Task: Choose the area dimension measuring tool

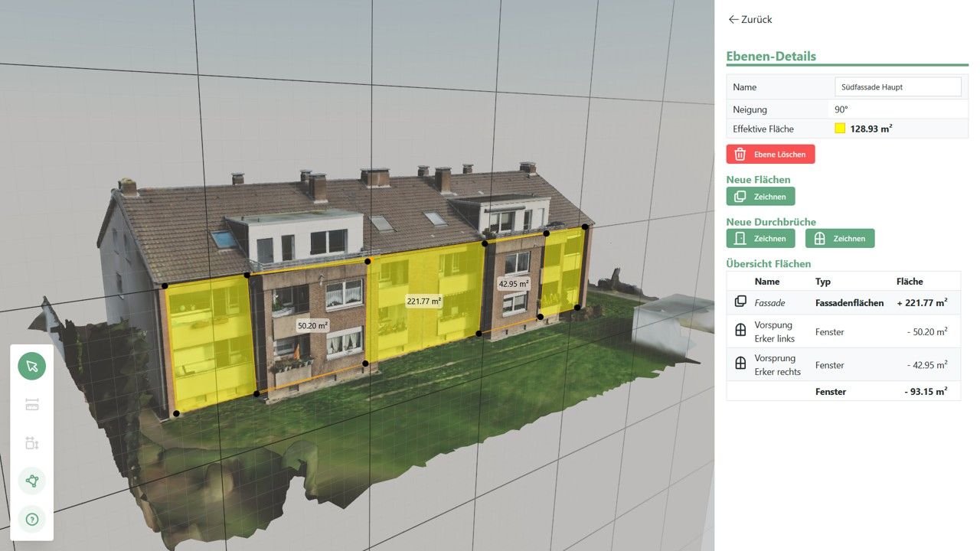Action: click(x=31, y=443)
